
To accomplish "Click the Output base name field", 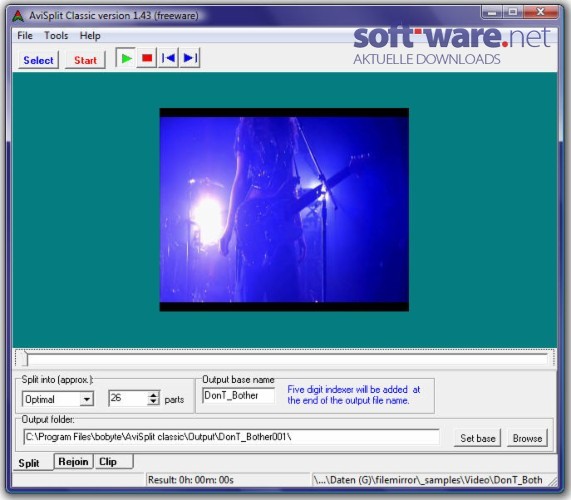I will 239,395.
